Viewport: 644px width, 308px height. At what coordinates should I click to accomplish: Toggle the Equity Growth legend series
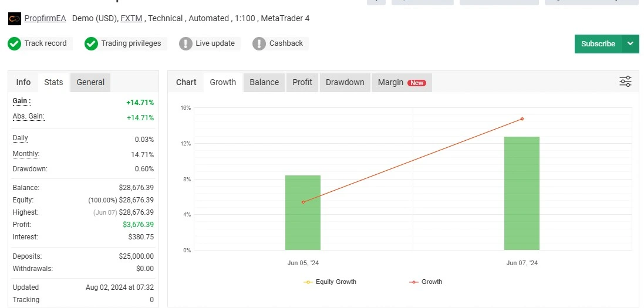pos(330,282)
